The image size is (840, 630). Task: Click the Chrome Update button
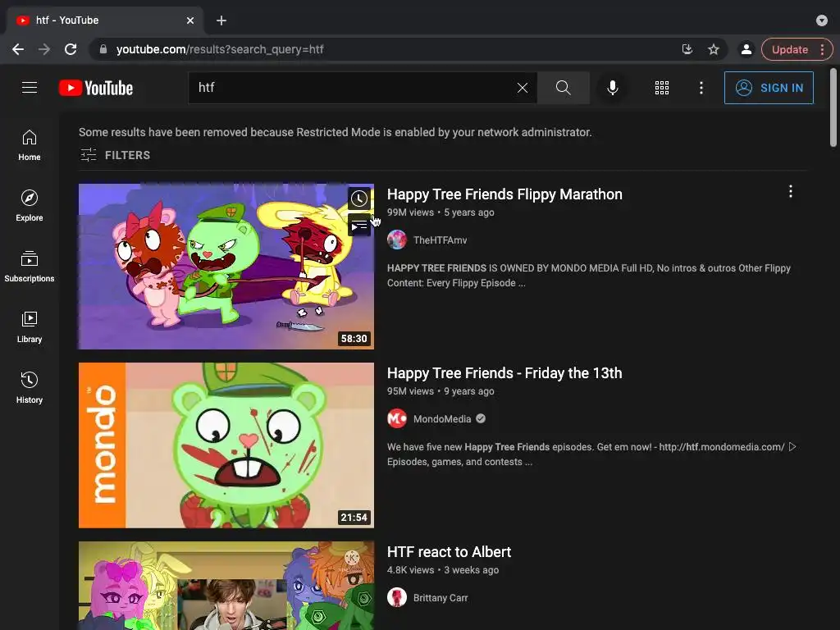[797, 49]
